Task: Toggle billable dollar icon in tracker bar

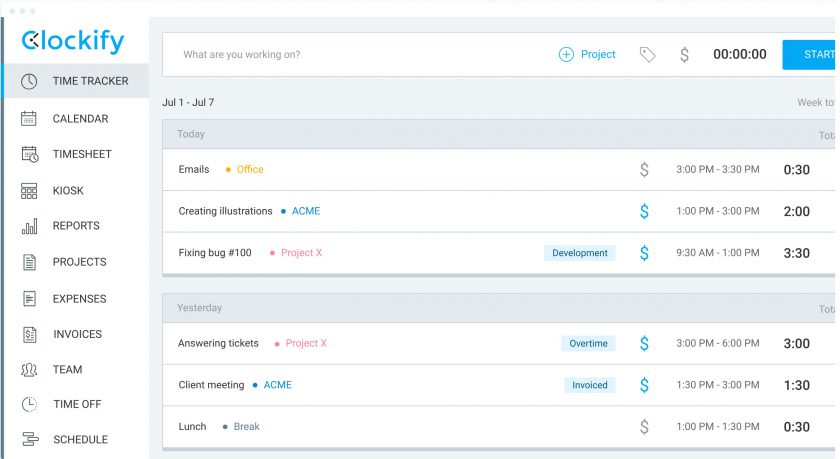Action: click(684, 55)
